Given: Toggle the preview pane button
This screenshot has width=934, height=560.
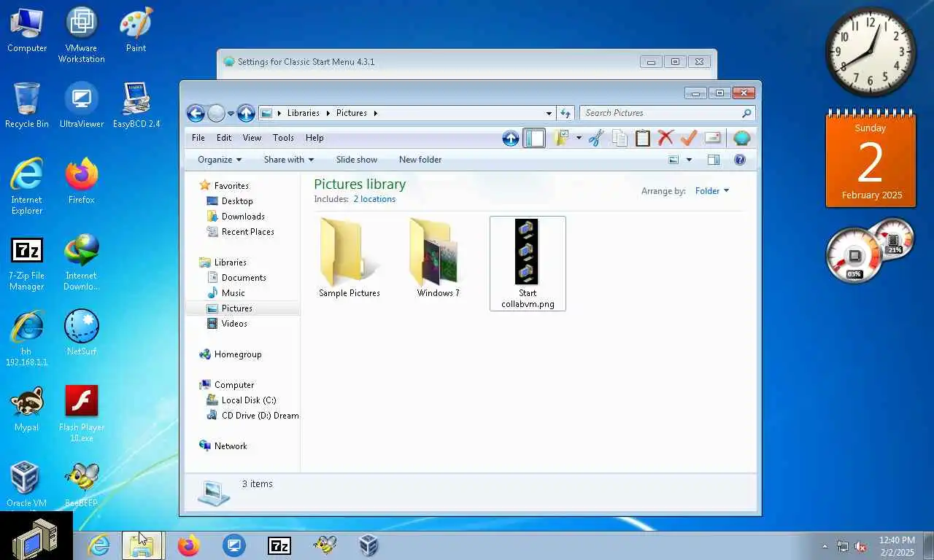Looking at the screenshot, I should (714, 160).
